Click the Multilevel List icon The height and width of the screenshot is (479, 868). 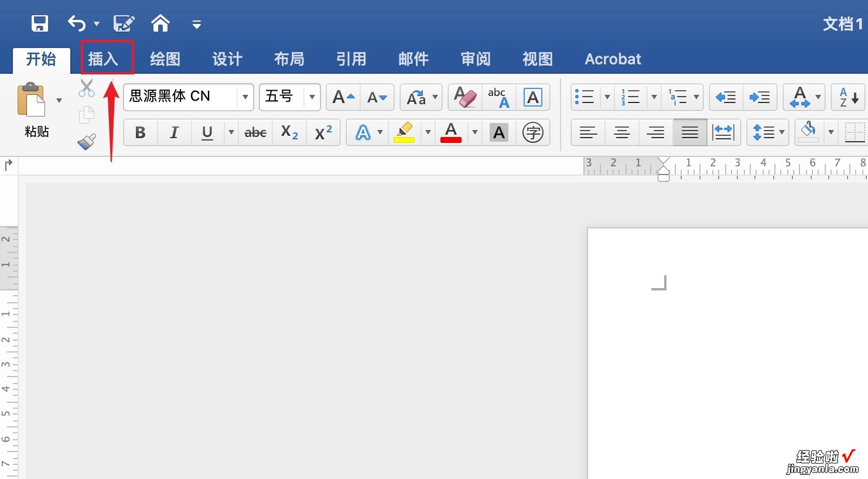[678, 97]
